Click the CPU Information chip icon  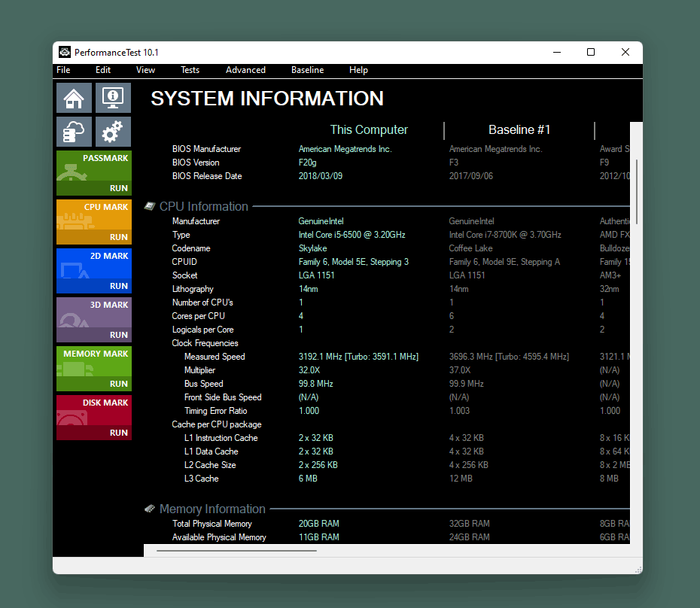(150, 206)
